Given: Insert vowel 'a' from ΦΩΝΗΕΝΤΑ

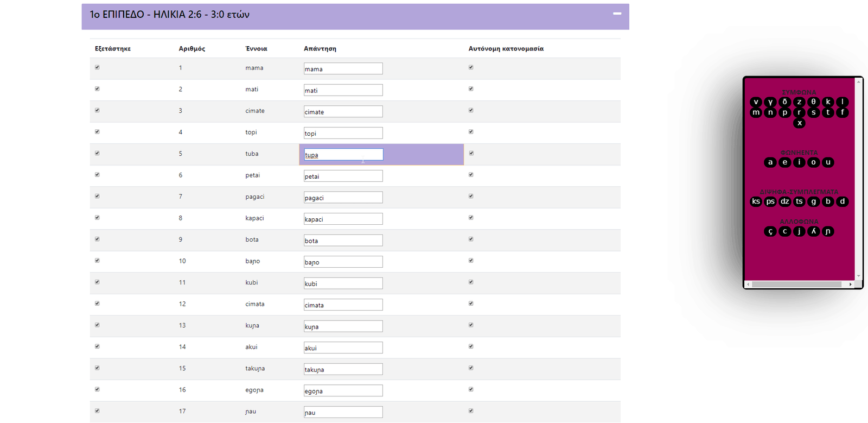Looking at the screenshot, I should point(770,162).
